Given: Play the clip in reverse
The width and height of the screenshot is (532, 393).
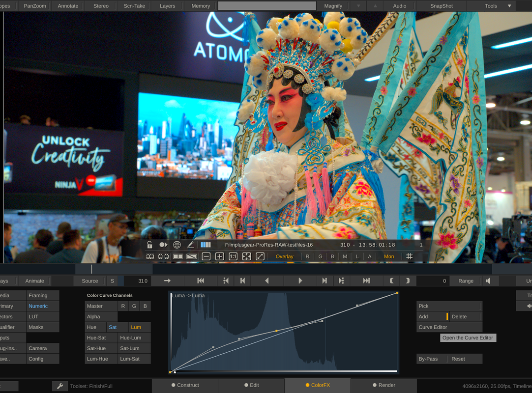Looking at the screenshot, I should point(266,281).
